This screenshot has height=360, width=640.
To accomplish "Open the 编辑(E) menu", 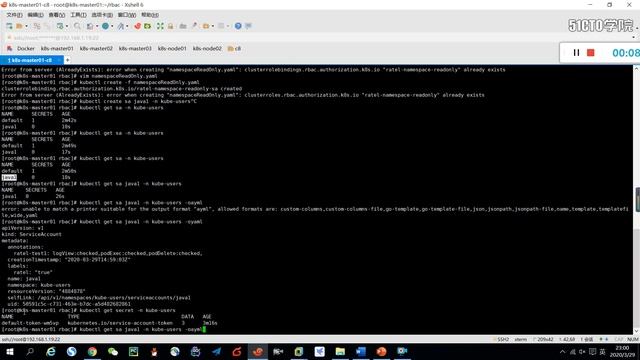I will pos(36,15).
